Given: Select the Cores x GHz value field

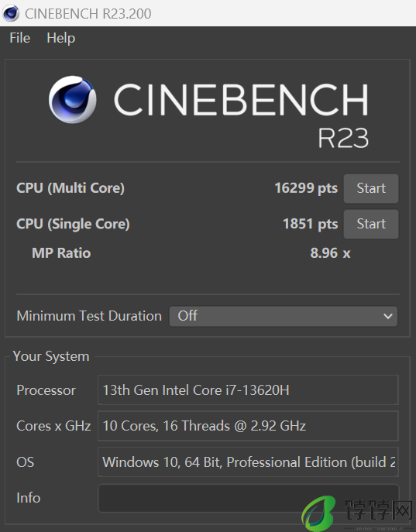Looking at the screenshot, I should pyautogui.click(x=248, y=426).
